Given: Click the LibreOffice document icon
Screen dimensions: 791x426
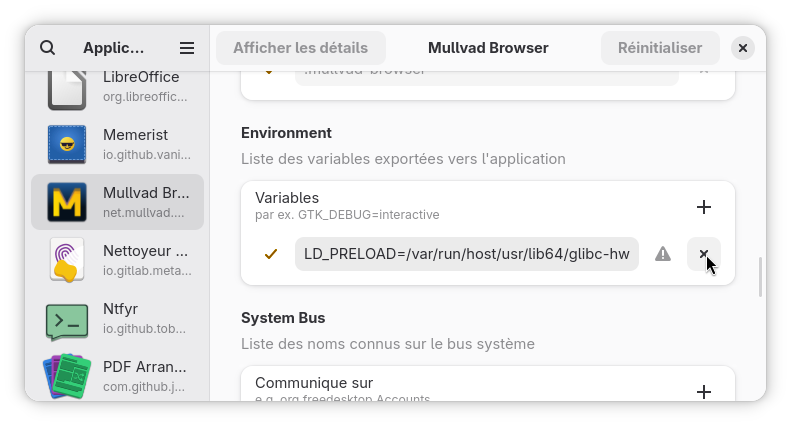Looking at the screenshot, I should click(67, 90).
